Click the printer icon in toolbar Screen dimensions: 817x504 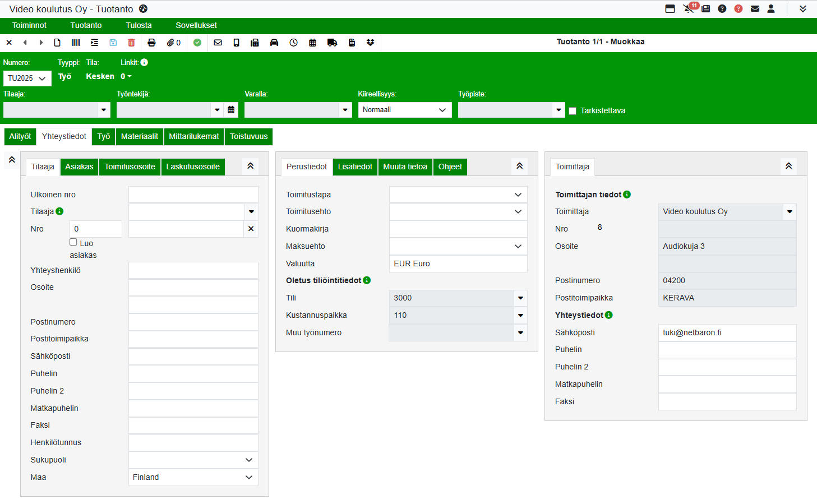[151, 43]
